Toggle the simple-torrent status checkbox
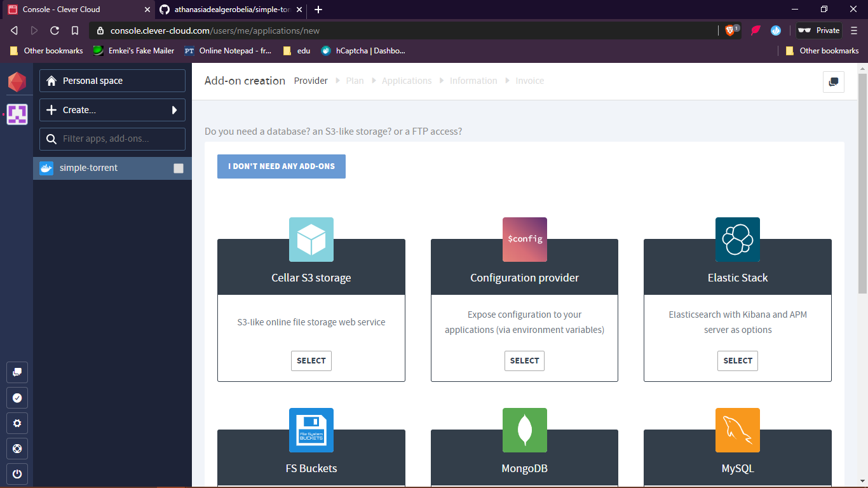This screenshot has height=488, width=868. point(179,168)
